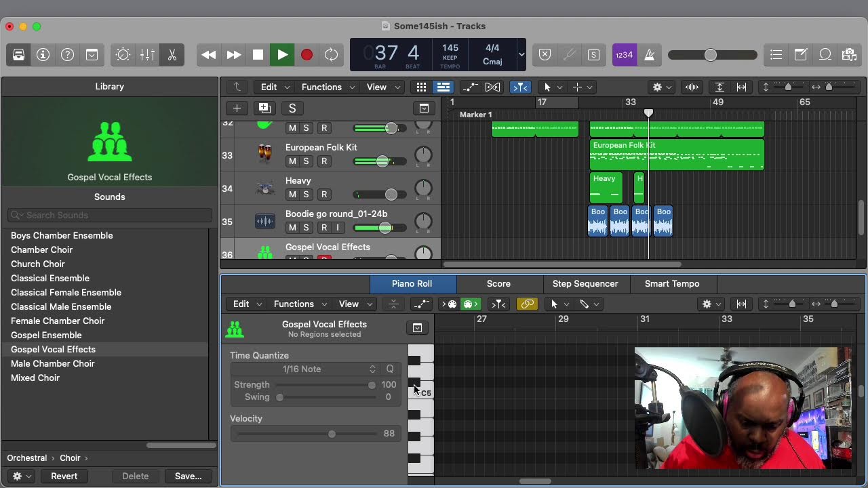Click the Save... button in Library
This screenshot has width=868, height=488.
pyautogui.click(x=188, y=476)
